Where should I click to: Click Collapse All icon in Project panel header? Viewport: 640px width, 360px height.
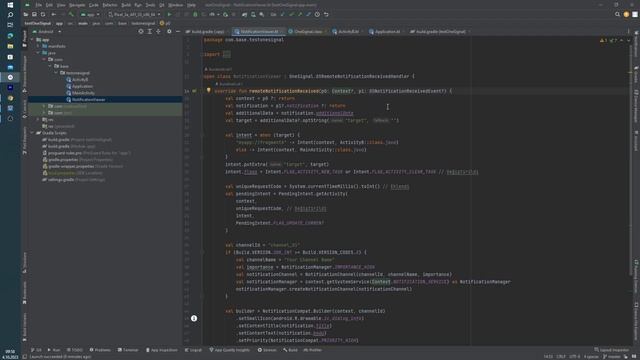point(158,31)
